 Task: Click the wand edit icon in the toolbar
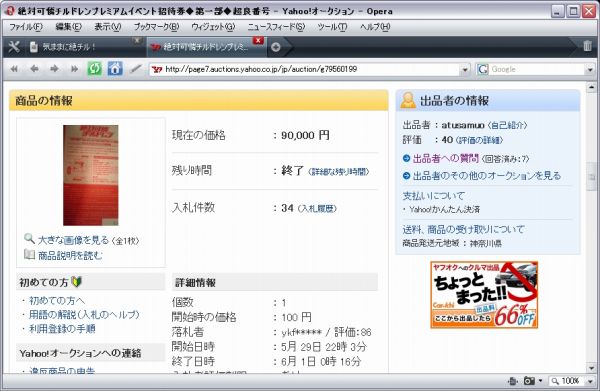(135, 69)
